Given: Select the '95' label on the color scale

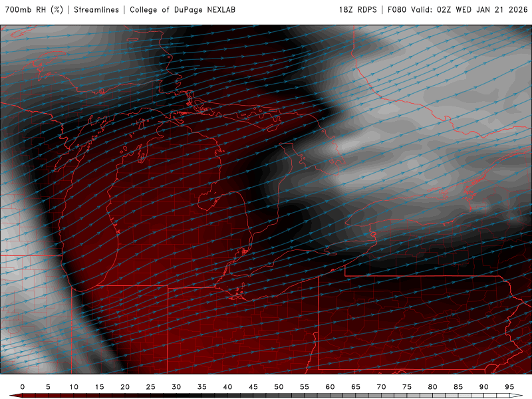Looking at the screenshot, I should [509, 387].
